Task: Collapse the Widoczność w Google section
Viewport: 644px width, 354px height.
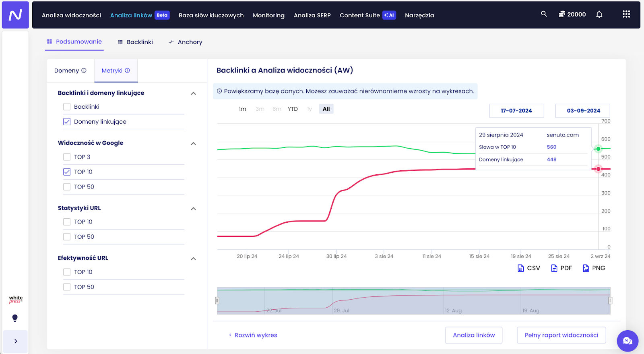Action: (193, 143)
